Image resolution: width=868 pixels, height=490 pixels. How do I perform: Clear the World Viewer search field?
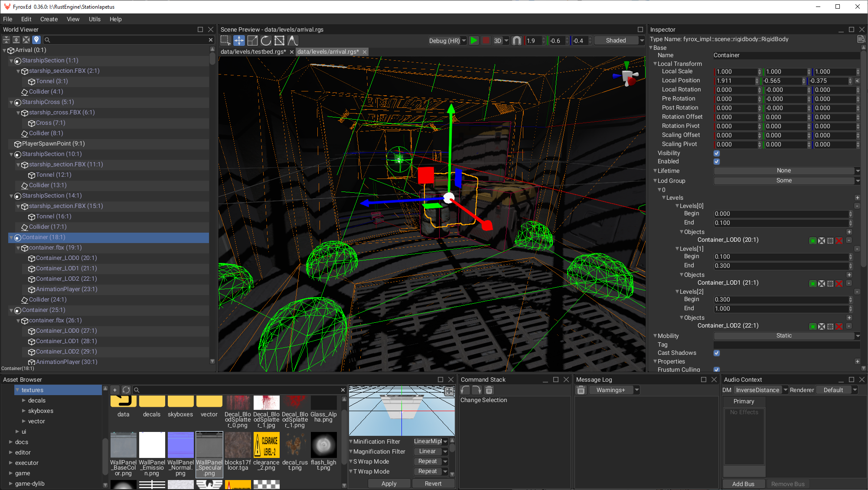[x=211, y=40]
